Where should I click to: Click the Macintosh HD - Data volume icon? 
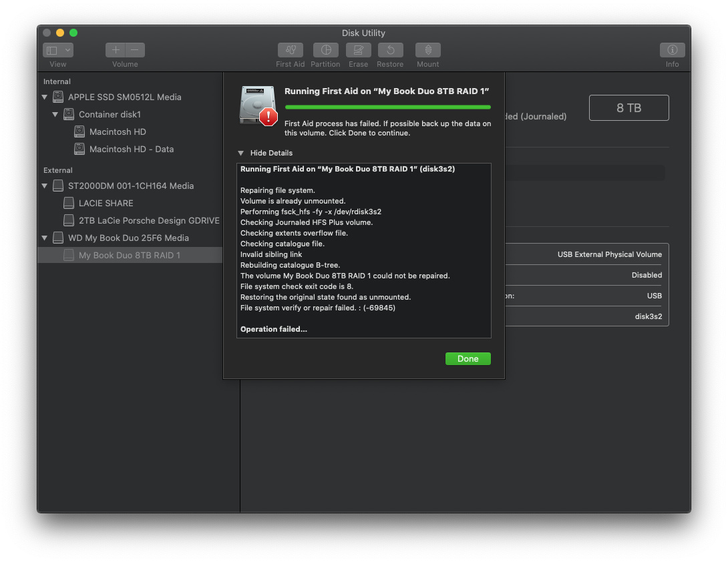click(x=79, y=149)
